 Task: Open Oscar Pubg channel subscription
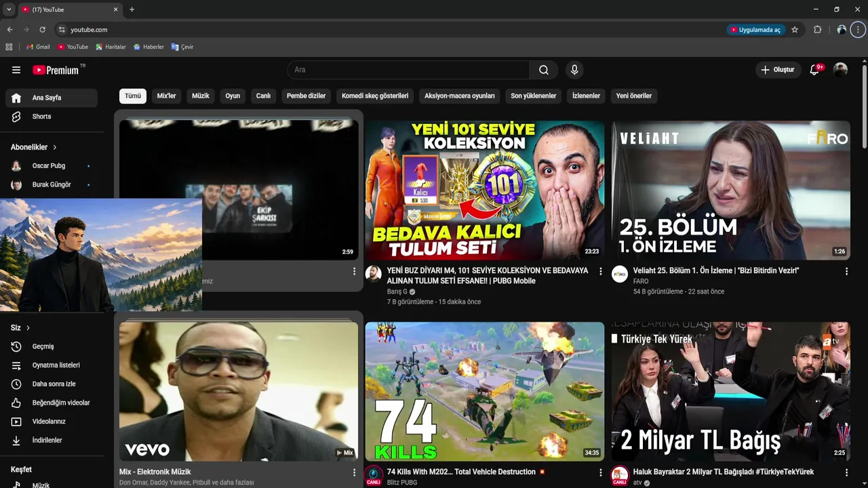52,166
